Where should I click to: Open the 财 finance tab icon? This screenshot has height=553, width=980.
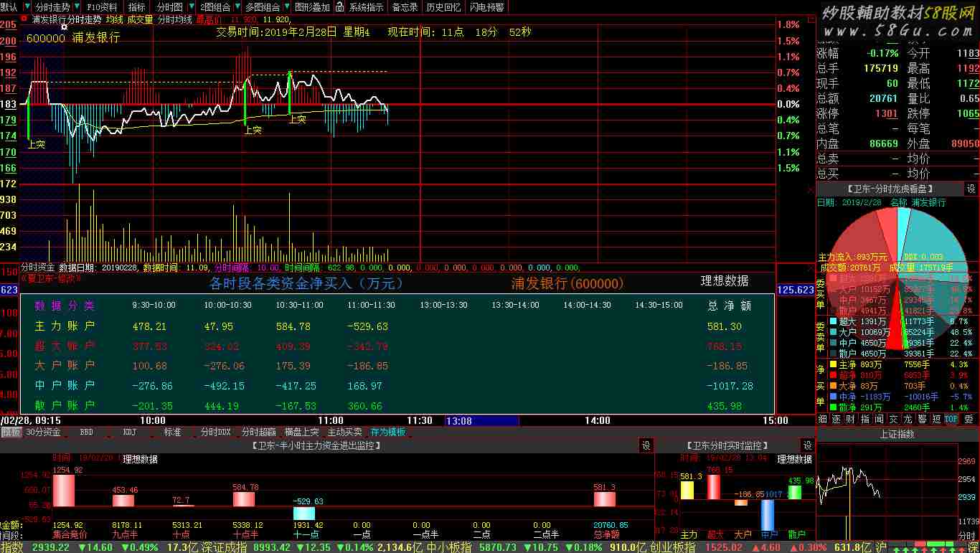tap(851, 419)
